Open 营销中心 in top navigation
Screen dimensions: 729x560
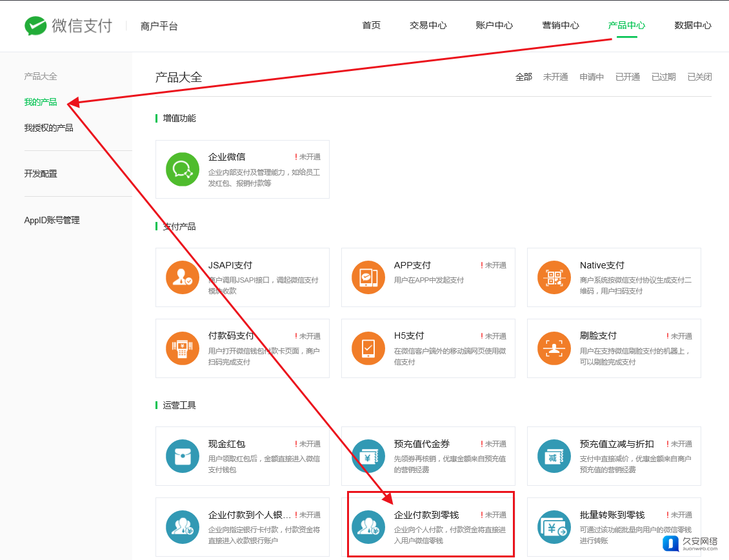(560, 25)
